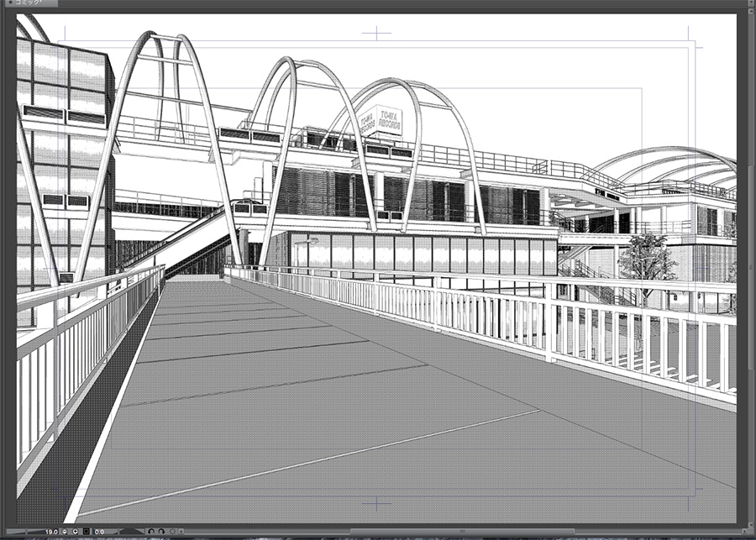Click the zoom in magnifier icon

(76, 532)
